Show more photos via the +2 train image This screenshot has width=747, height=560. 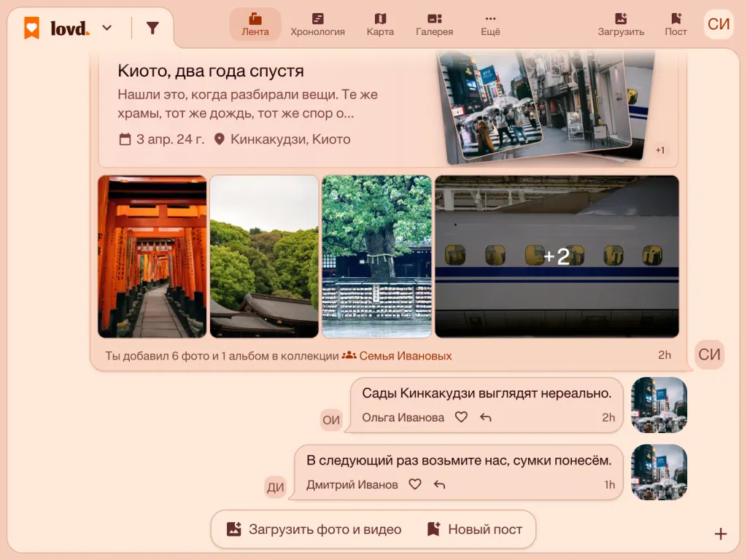(x=557, y=256)
